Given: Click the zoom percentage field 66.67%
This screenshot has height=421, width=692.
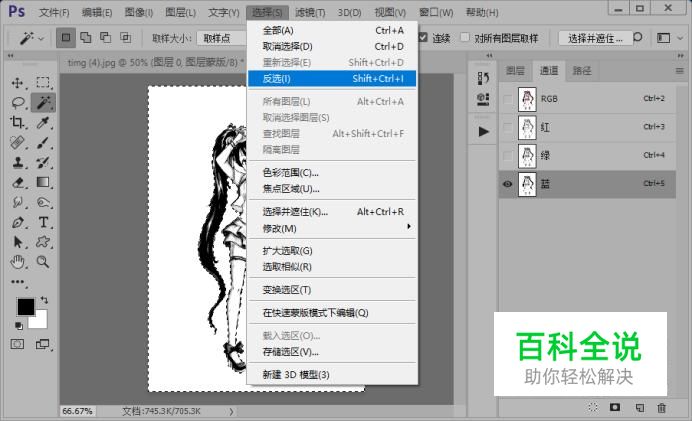Looking at the screenshot, I should 78,411.
